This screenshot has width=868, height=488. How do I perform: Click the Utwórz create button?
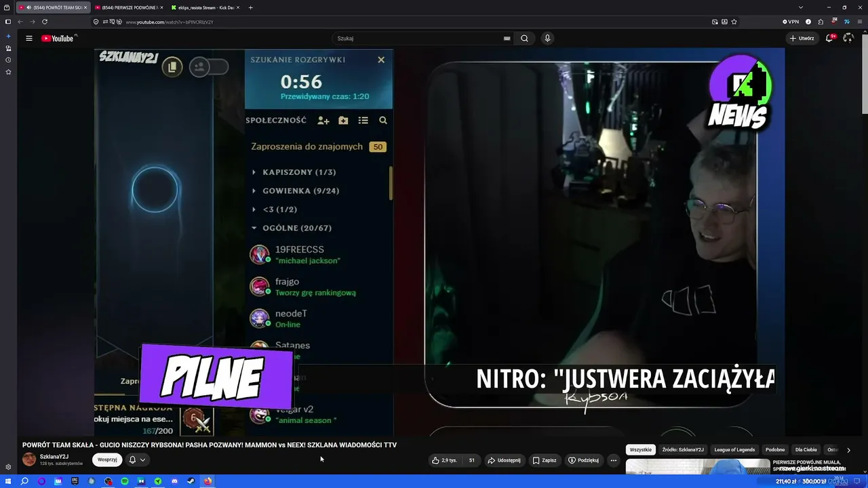coord(802,39)
